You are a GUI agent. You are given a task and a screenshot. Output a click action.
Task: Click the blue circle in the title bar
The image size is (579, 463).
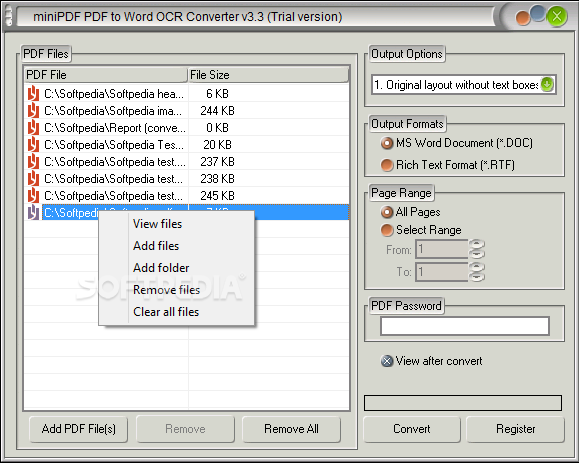pos(538,13)
